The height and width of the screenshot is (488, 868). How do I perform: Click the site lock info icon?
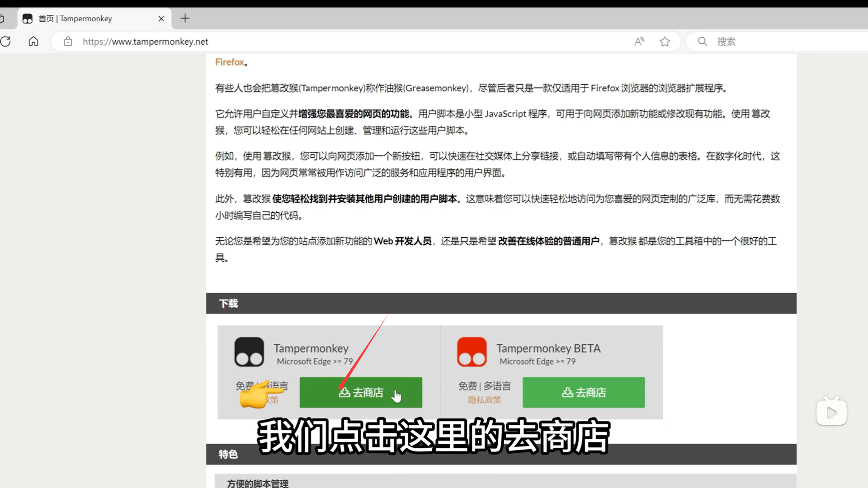[68, 42]
